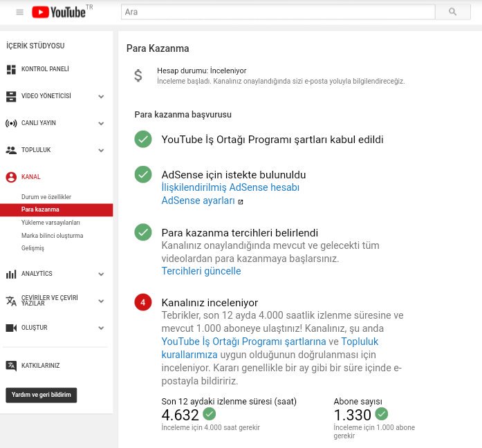Click the Video Yöneticisi icon

click(x=11, y=97)
